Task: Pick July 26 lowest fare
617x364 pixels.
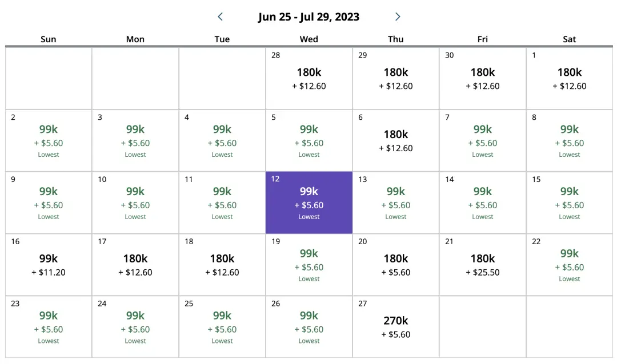Action: (x=309, y=327)
